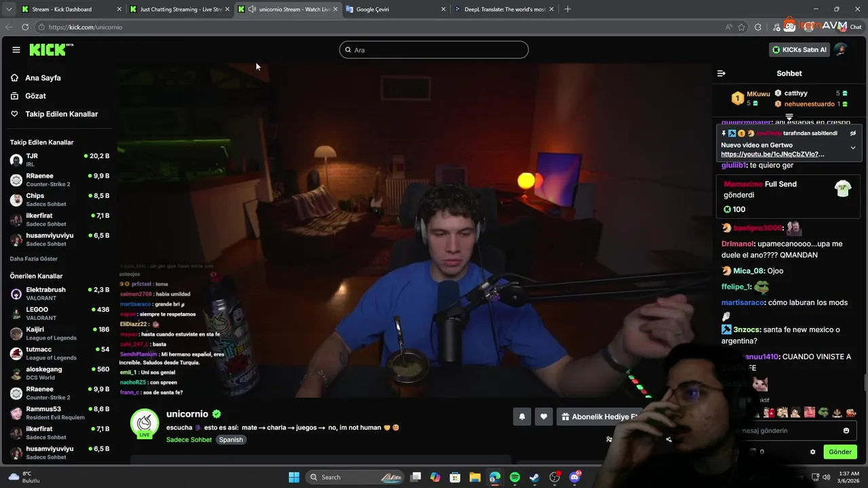
Task: Collapse the chat panel icon
Action: click(722, 73)
